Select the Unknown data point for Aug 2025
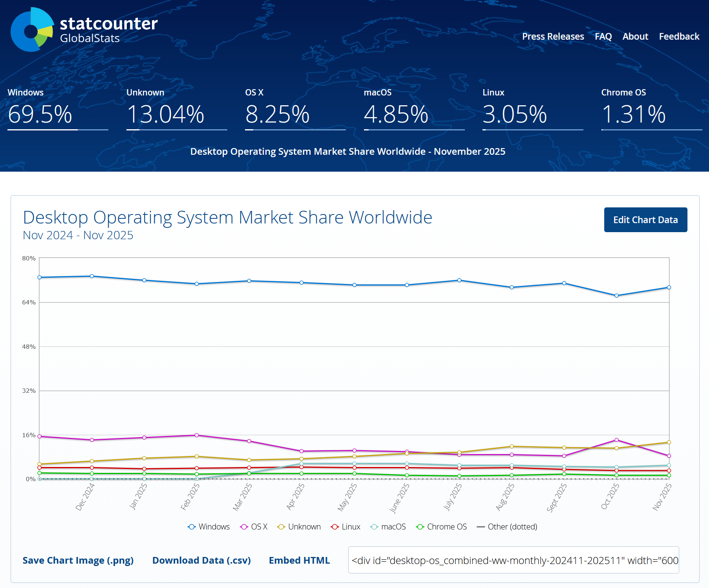The width and height of the screenshot is (709, 588). pyautogui.click(x=512, y=446)
